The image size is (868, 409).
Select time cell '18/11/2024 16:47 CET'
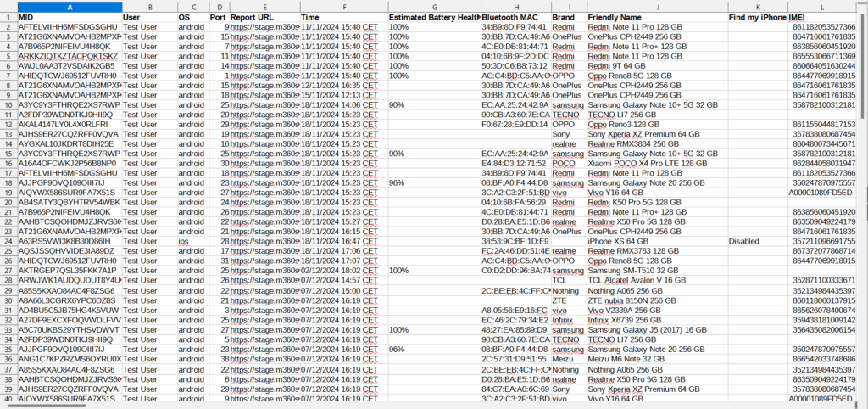[344, 241]
